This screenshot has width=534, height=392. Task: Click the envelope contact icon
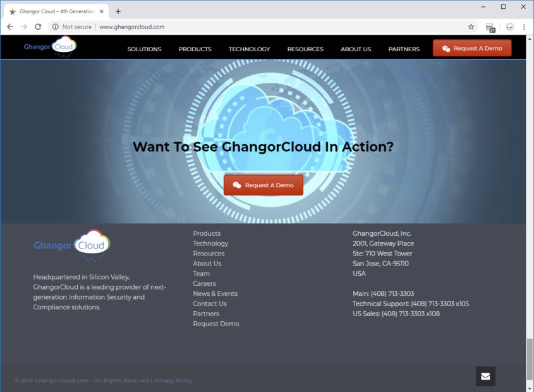485,376
